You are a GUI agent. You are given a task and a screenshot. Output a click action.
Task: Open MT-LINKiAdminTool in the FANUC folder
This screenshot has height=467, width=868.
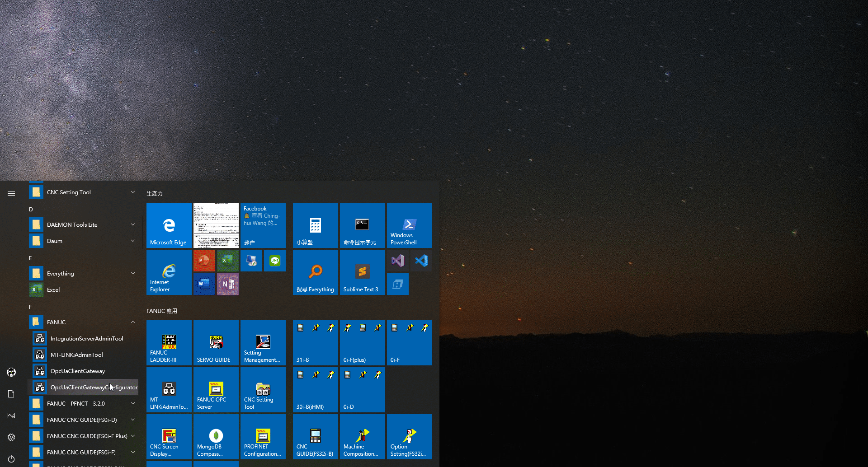coord(77,355)
